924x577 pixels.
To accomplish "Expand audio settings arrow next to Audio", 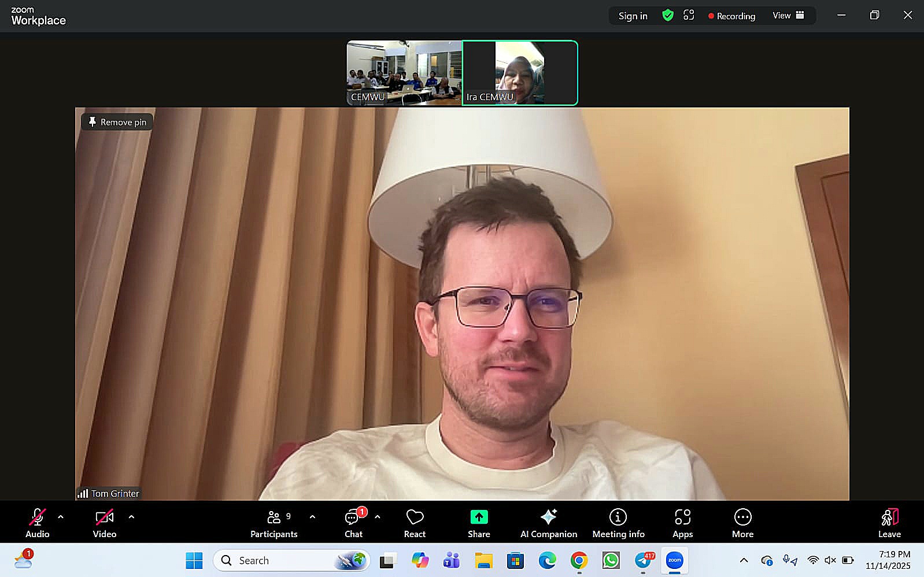I will coord(61,517).
